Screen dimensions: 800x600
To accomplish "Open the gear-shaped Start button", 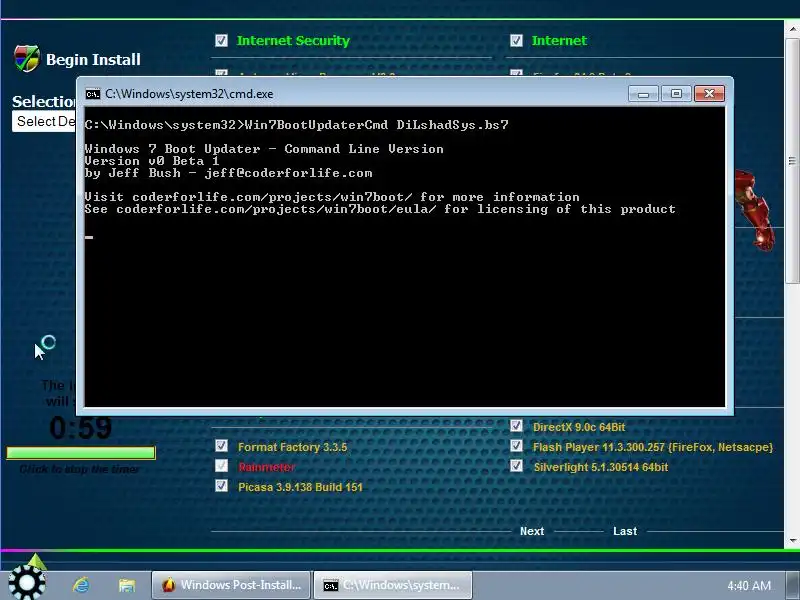I will tap(27, 583).
